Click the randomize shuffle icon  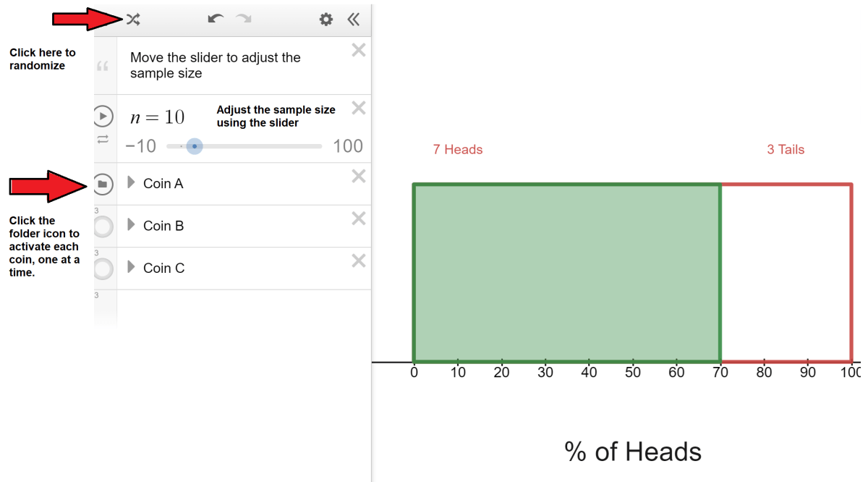132,20
